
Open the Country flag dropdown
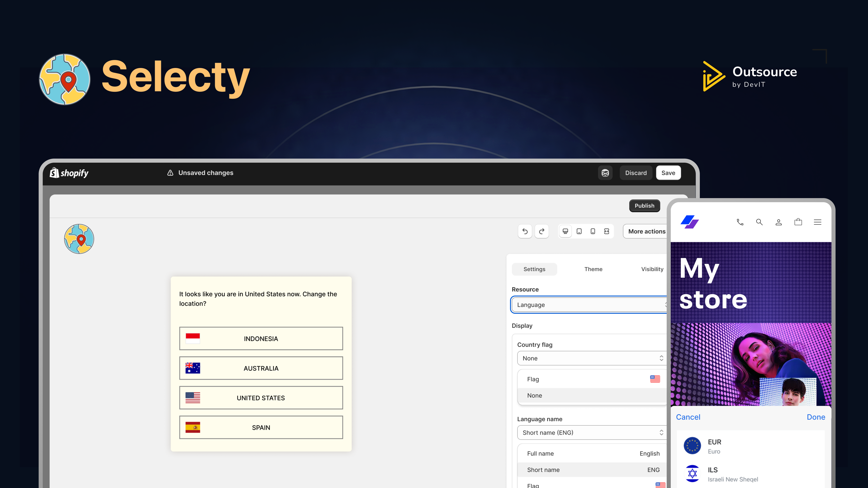[592, 358]
